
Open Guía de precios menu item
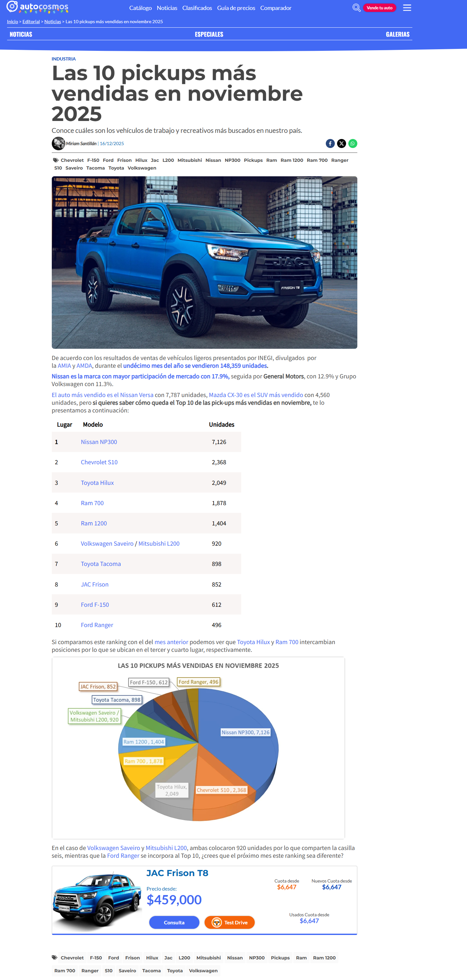[x=236, y=8]
